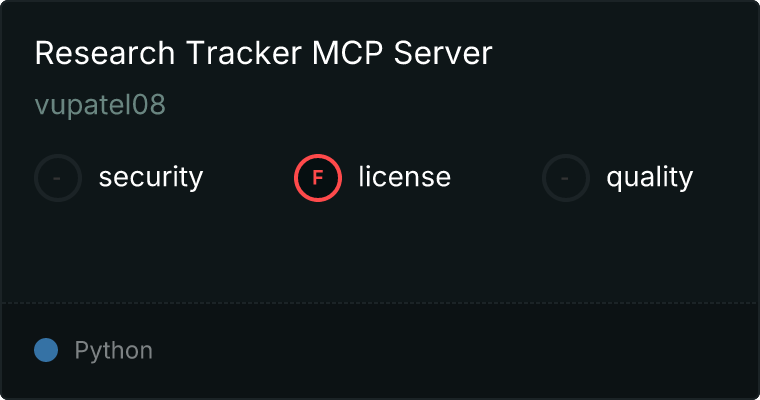Click the MCP text in the title
Screen dimensions: 760x400
348,52
